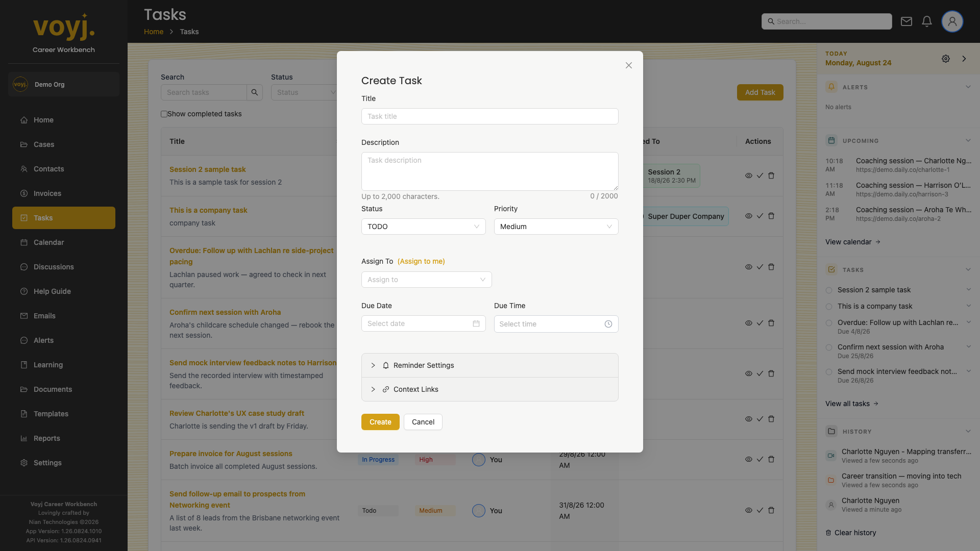Click the Assign to me link
This screenshot has width=980, height=551.
(421, 261)
